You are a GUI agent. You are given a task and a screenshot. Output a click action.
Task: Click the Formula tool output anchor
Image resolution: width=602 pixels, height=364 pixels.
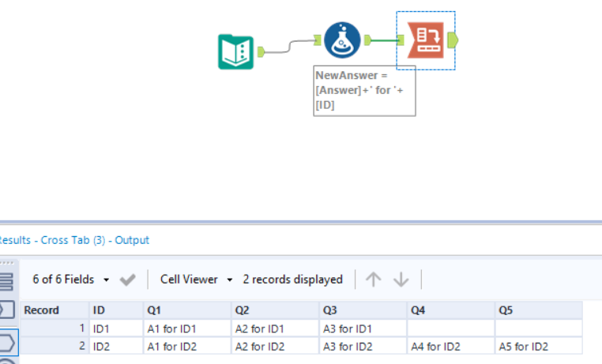pos(367,39)
